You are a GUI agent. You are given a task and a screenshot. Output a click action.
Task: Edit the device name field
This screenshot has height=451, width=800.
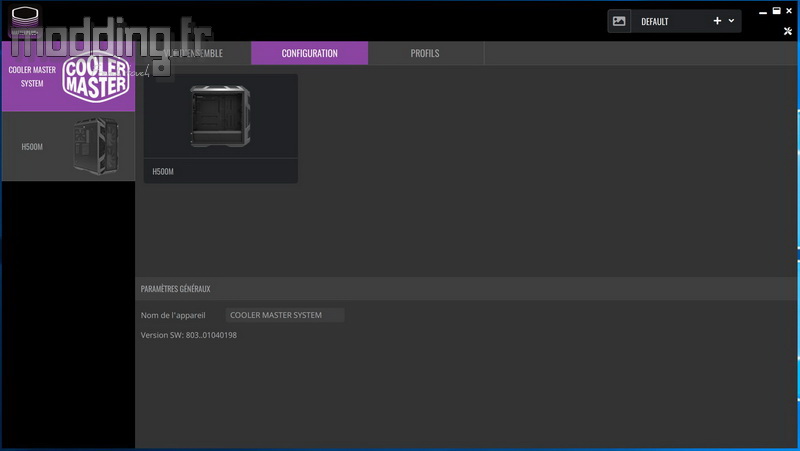click(285, 315)
